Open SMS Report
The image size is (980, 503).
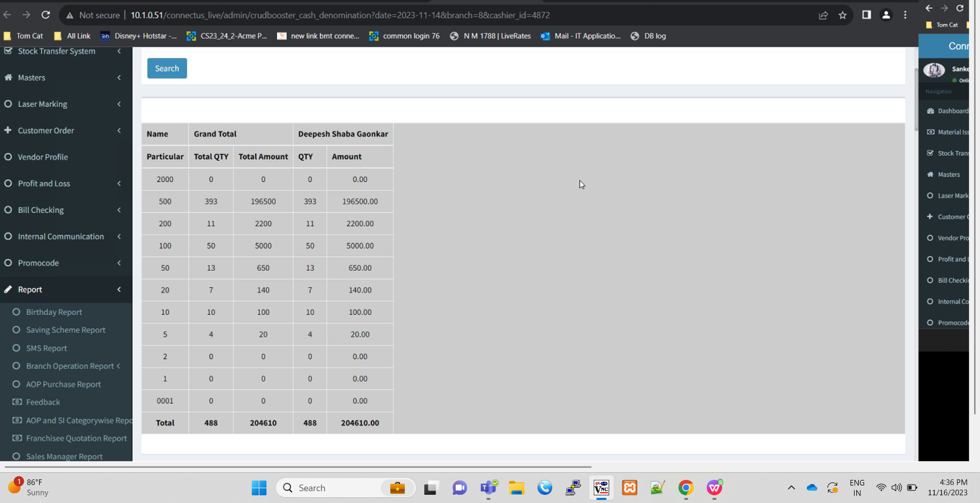pyautogui.click(x=46, y=348)
